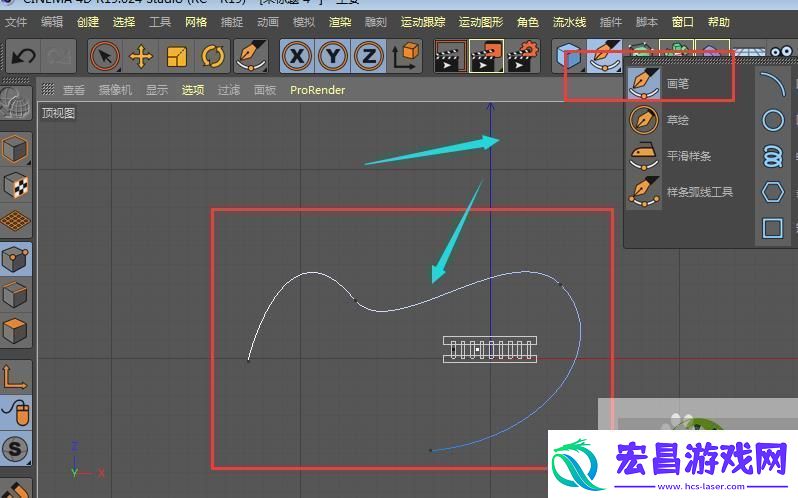This screenshot has height=498, width=798.
Task: Select the Live Selection arrow tool
Action: point(105,56)
